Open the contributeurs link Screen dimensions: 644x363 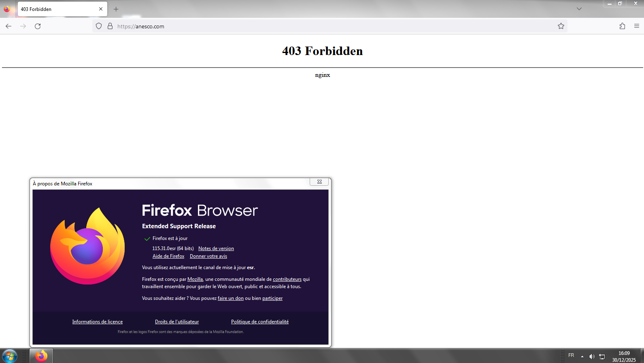(287, 279)
